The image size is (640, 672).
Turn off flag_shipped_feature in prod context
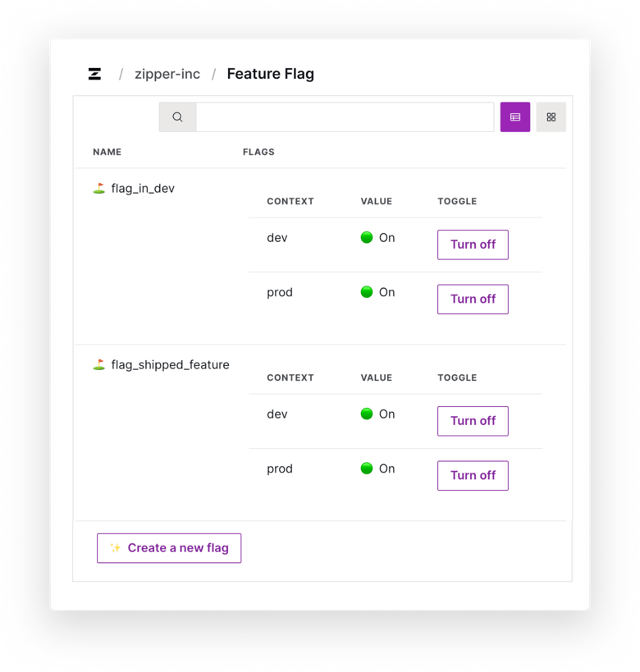point(473,476)
